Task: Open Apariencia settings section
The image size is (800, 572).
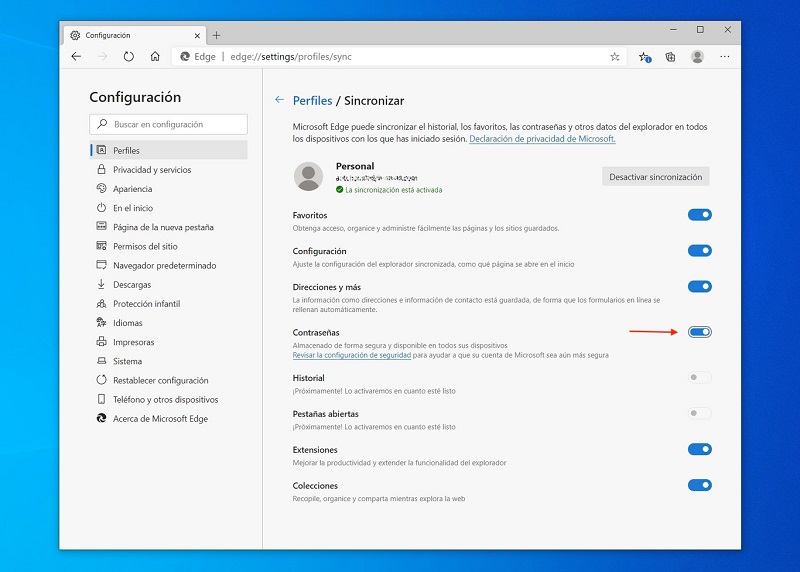Action: pyautogui.click(x=168, y=188)
